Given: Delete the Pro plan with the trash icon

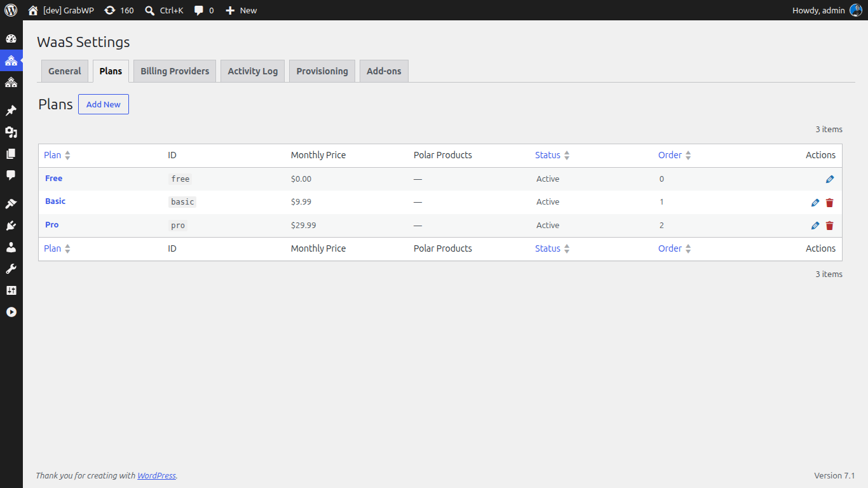Looking at the screenshot, I should (829, 226).
